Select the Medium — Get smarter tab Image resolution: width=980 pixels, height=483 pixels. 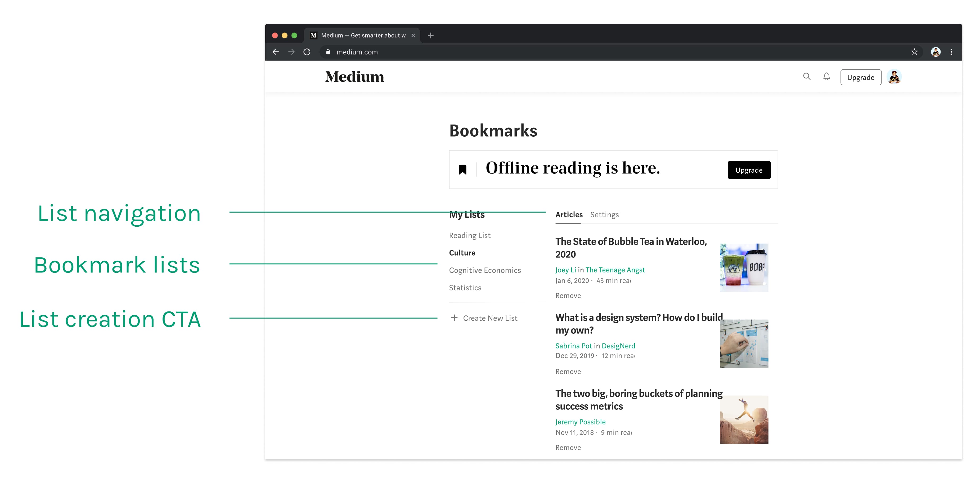(x=362, y=35)
